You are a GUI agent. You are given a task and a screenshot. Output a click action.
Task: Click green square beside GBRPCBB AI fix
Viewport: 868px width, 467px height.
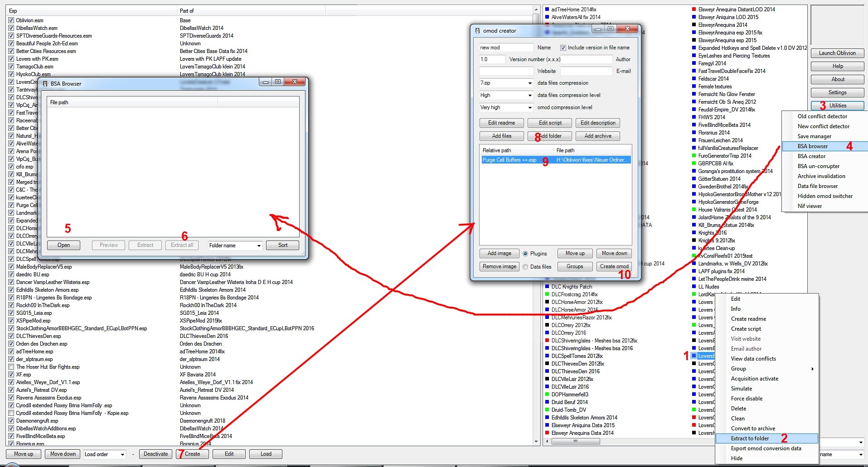pyautogui.click(x=694, y=164)
